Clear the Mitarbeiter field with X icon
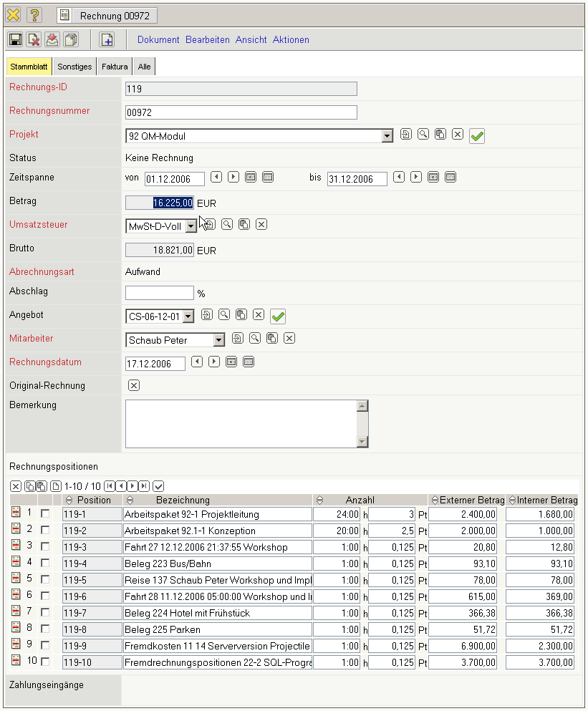The image size is (588, 711). [289, 339]
